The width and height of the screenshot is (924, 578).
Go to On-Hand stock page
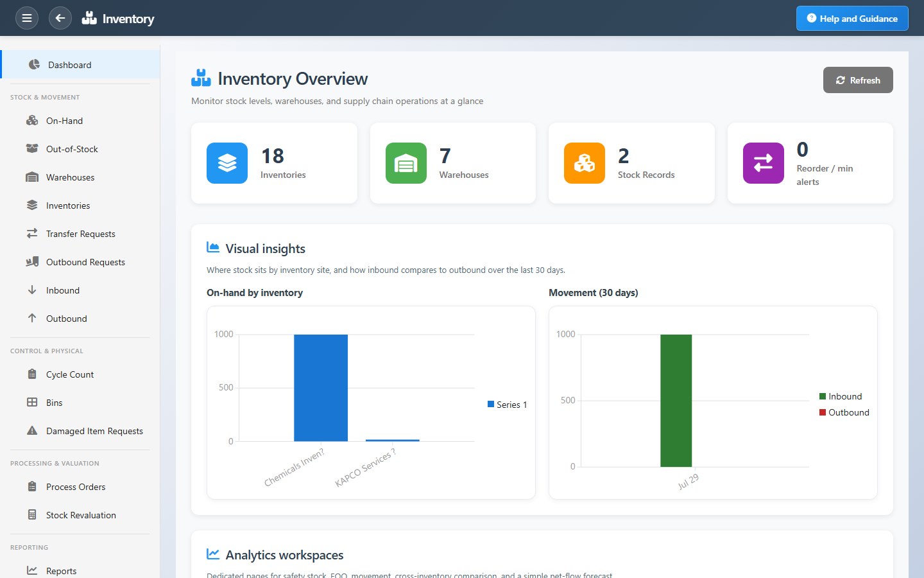click(80, 121)
